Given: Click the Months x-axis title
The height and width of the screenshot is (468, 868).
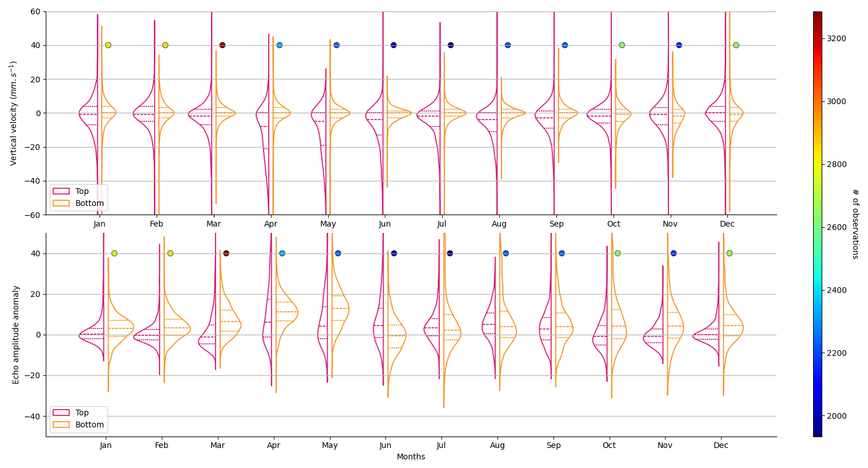Looking at the screenshot, I should [x=411, y=457].
